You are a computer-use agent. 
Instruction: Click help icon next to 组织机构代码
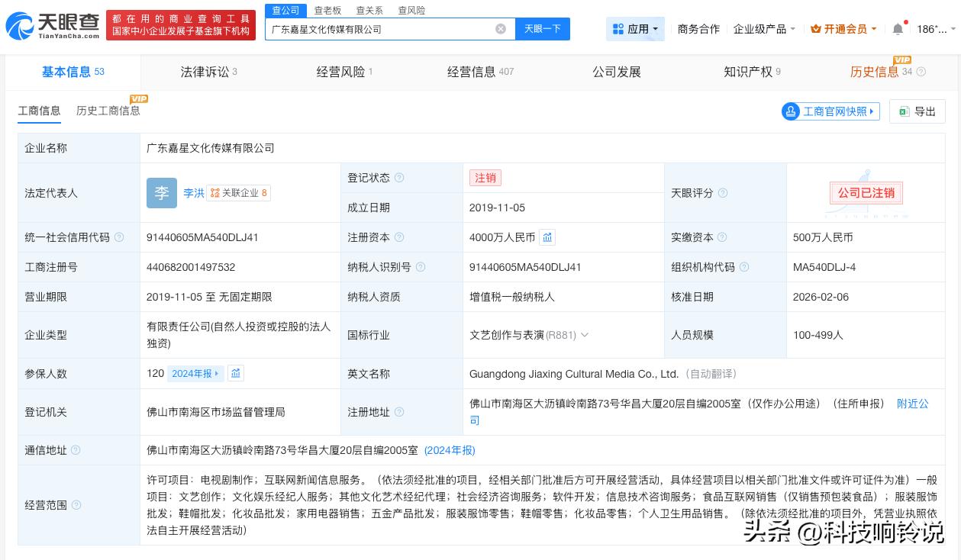click(x=744, y=267)
